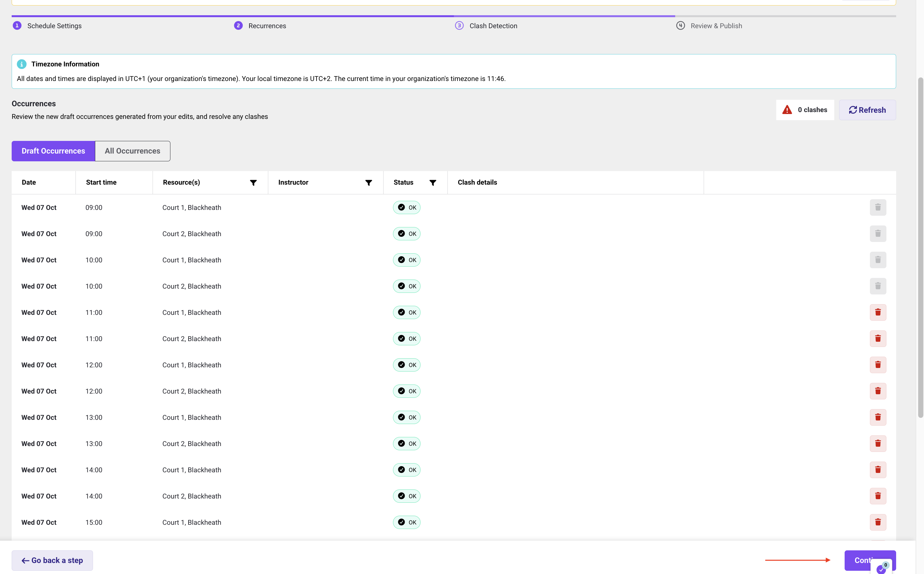
Task: Delete the 12:00 Court 1 occurrence
Action: coord(878,365)
